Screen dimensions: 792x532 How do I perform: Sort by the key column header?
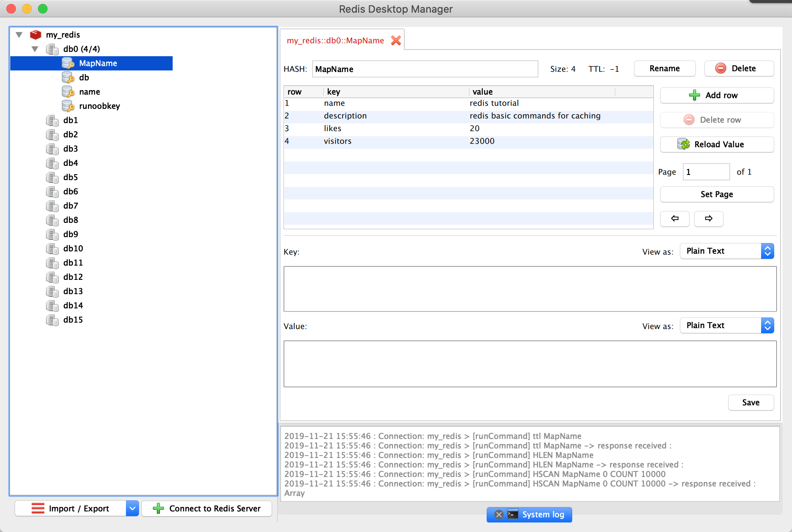(x=396, y=92)
